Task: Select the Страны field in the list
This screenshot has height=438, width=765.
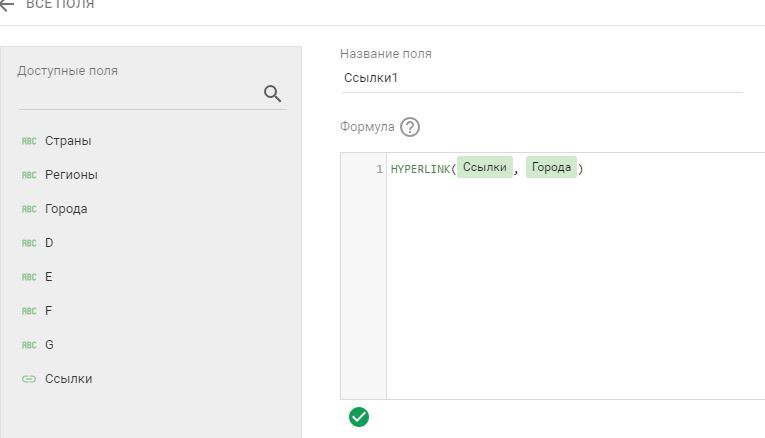Action: [x=68, y=141]
